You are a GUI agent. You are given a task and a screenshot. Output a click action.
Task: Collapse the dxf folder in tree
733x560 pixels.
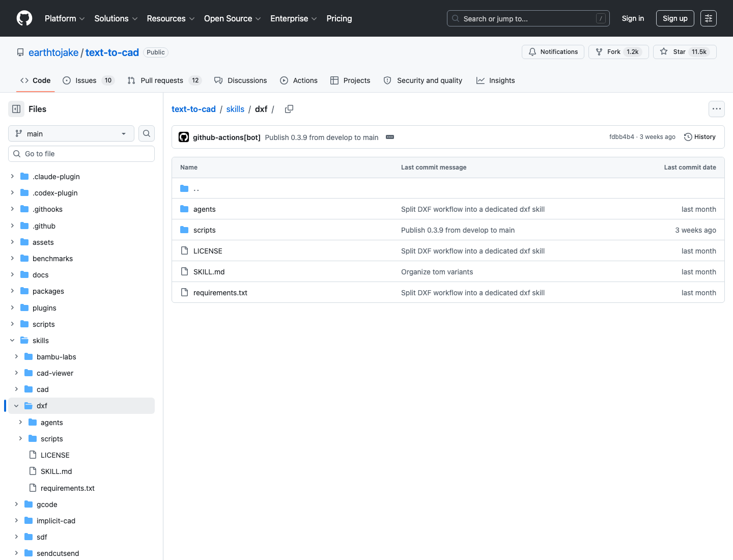(16, 406)
